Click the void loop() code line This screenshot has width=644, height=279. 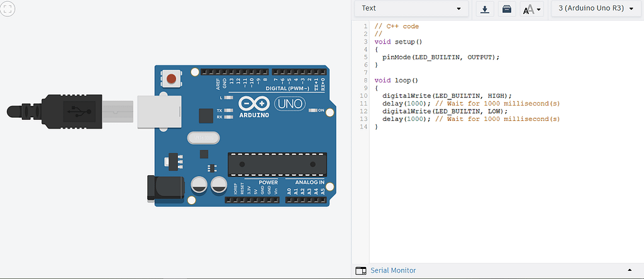[396, 81]
